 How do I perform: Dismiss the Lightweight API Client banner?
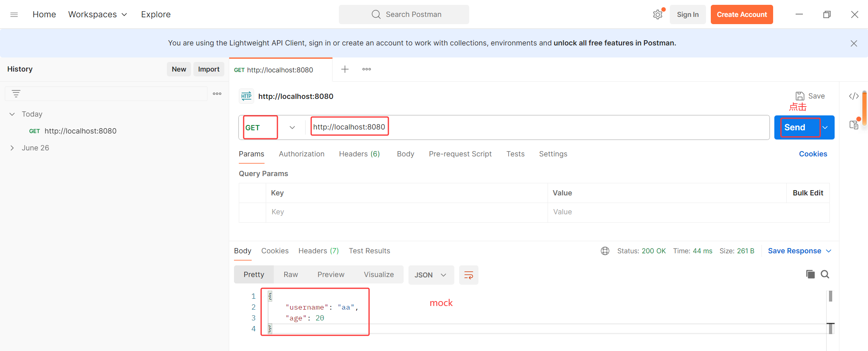tap(854, 43)
